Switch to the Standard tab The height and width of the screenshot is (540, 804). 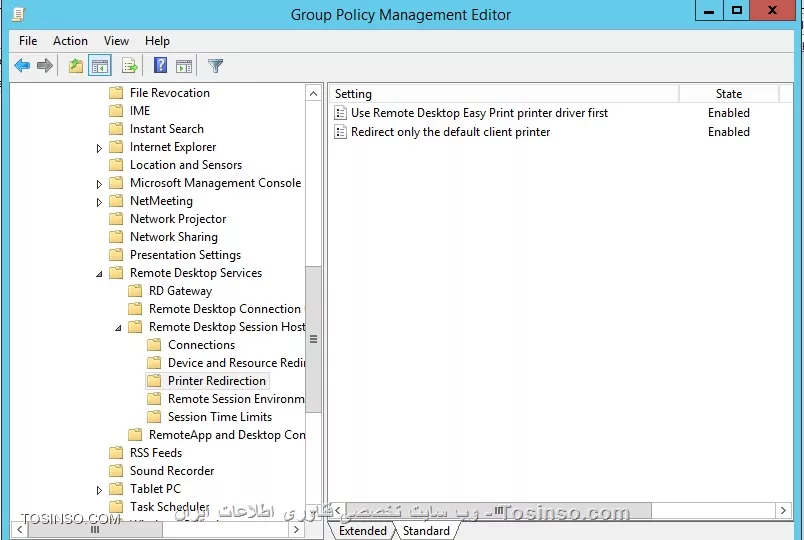426,531
